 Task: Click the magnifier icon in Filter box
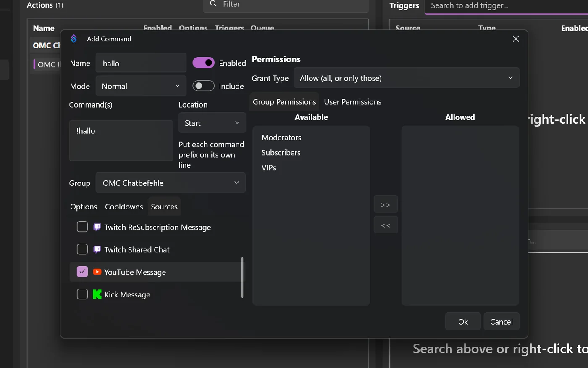coord(213,4)
